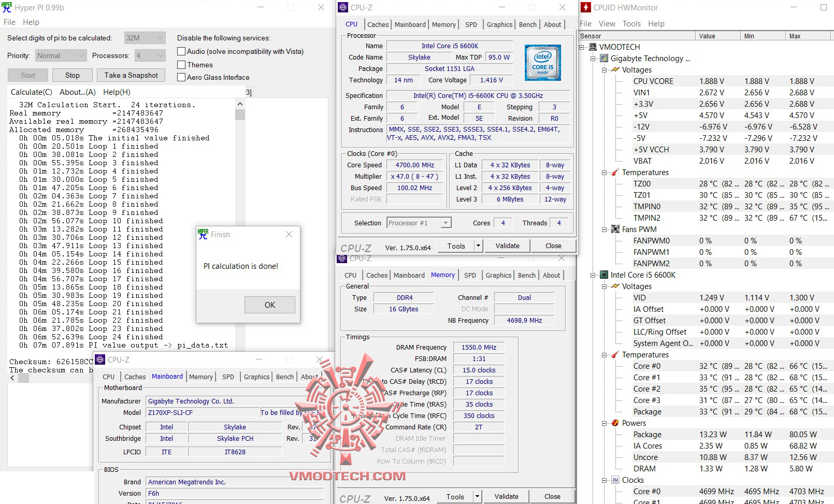Click the CPU-Z title icon of the Memory window
This screenshot has height=504, width=834.
[342, 258]
